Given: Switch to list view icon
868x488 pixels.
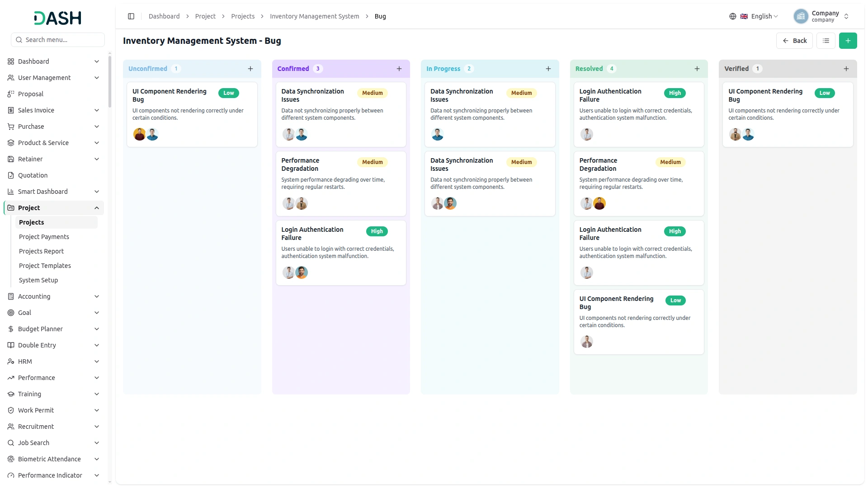Looking at the screenshot, I should coord(826,41).
